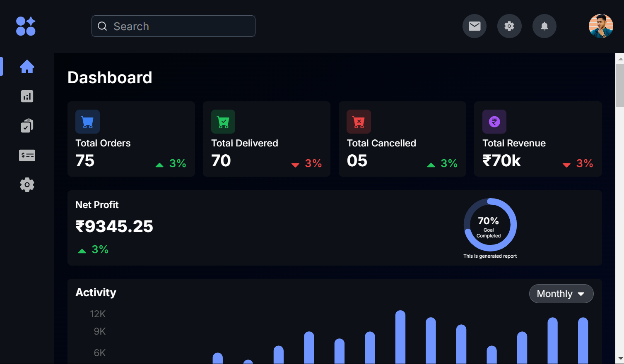624x364 pixels.
Task: Open the Transactions icon in the sidebar
Action: [27, 155]
